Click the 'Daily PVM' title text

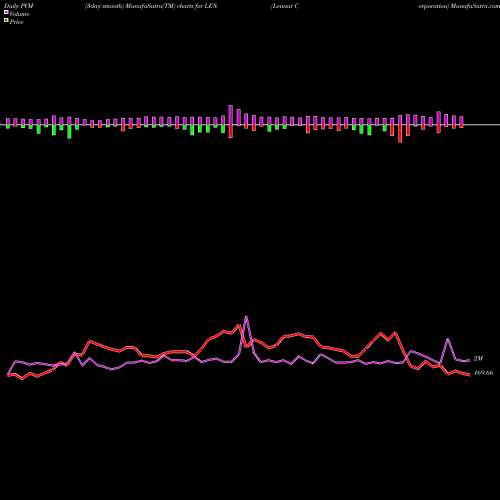(19, 6)
